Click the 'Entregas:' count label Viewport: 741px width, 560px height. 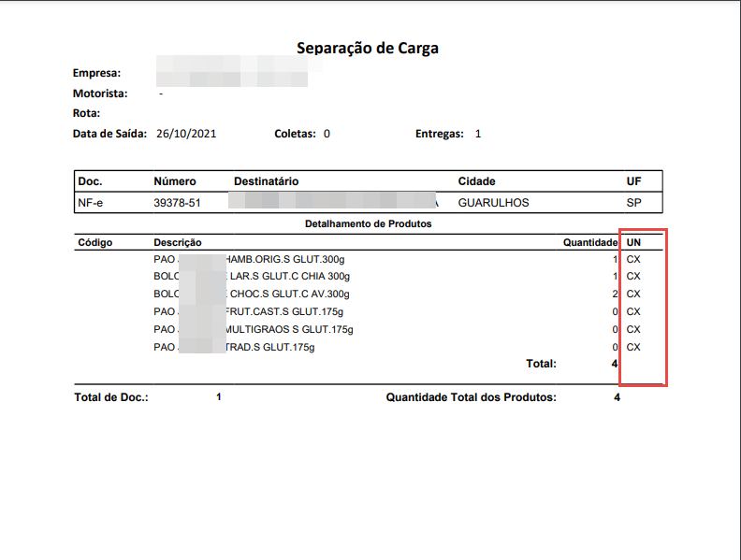tap(440, 134)
